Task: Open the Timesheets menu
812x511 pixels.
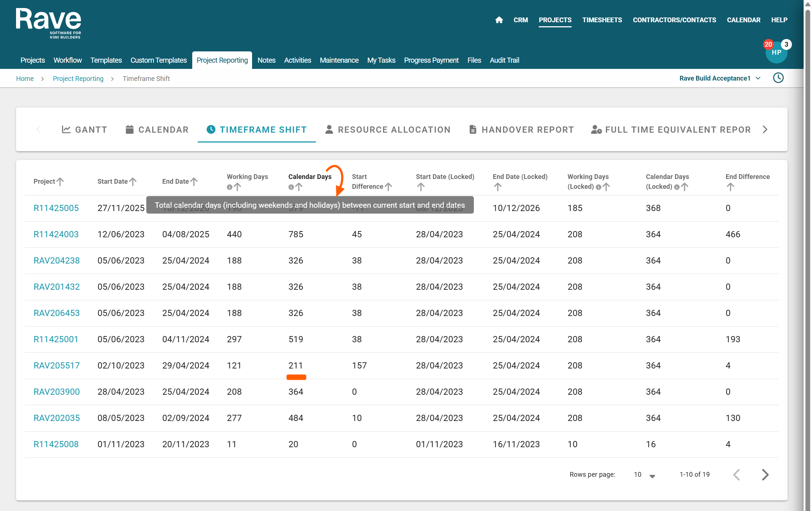Action: [602, 20]
